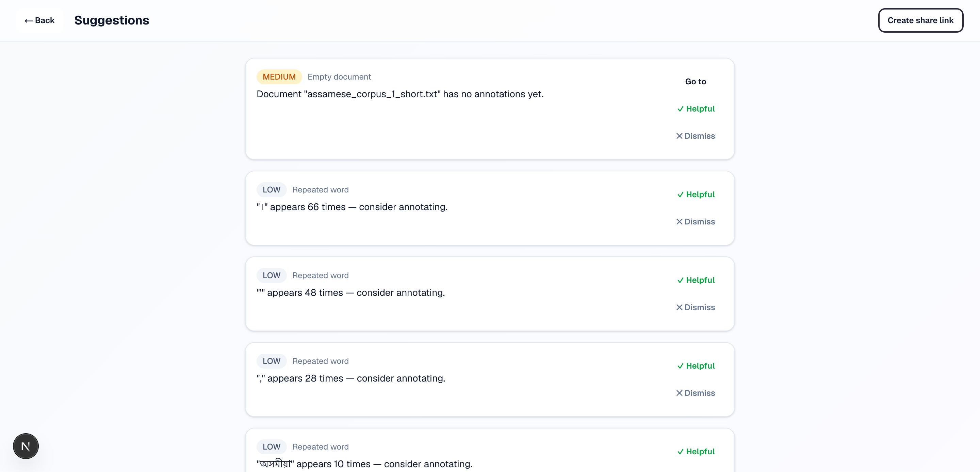
Task: Dismiss the 66 times repeated word suggestion
Action: (x=696, y=221)
